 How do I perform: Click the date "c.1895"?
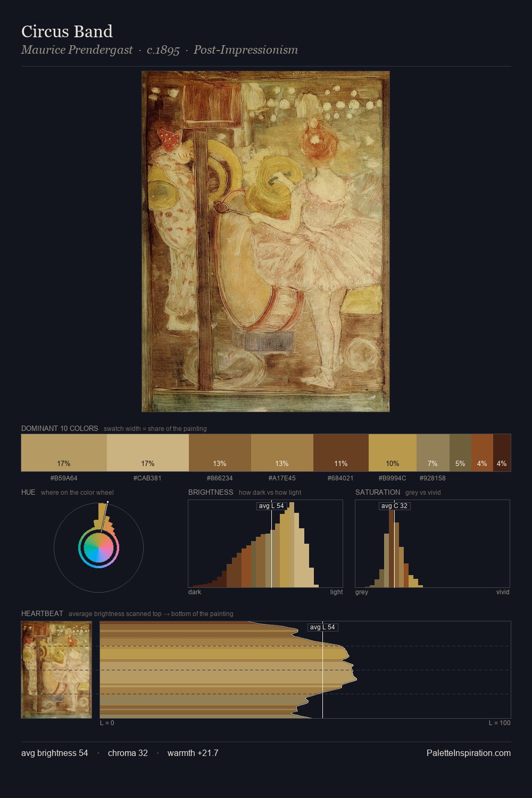click(163, 50)
